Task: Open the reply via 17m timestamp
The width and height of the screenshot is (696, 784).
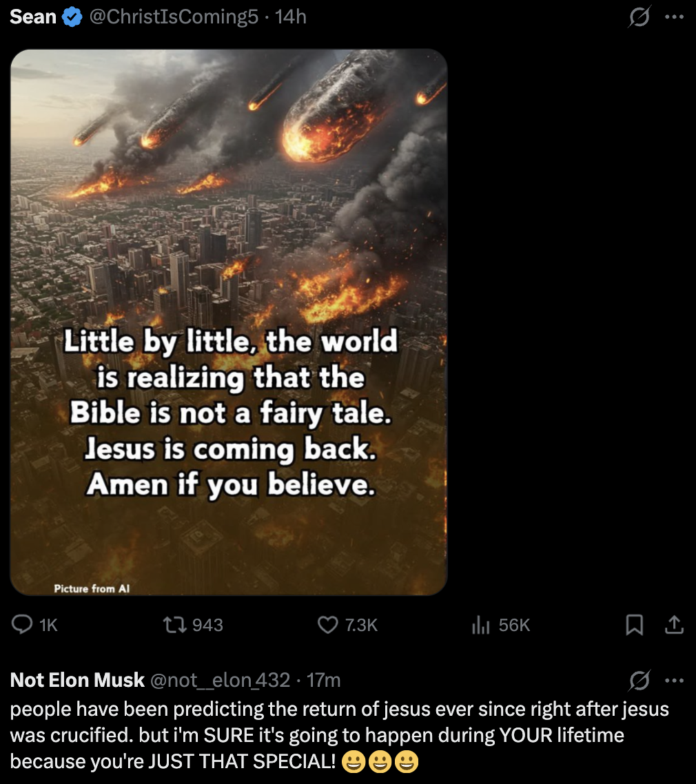Action: pos(324,681)
